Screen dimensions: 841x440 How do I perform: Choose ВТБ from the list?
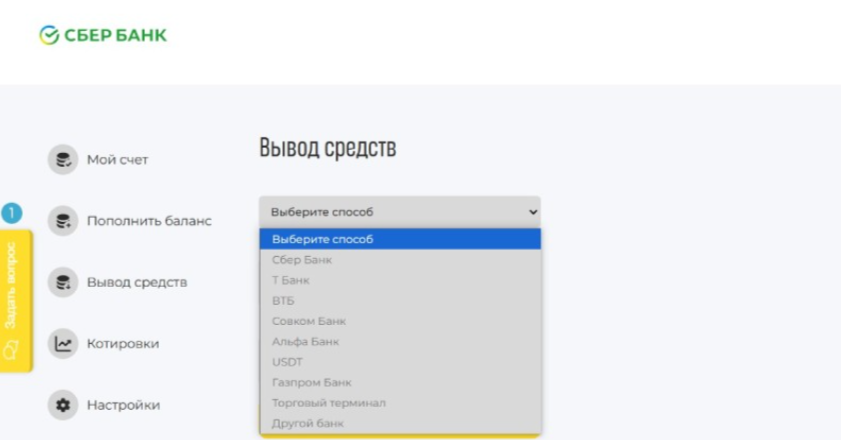(400, 300)
